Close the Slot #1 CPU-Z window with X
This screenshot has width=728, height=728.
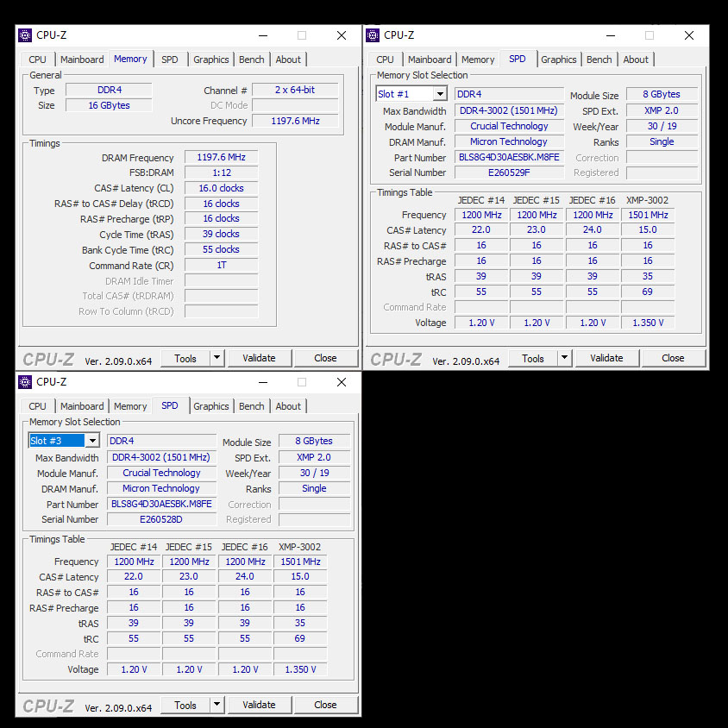coord(689,35)
